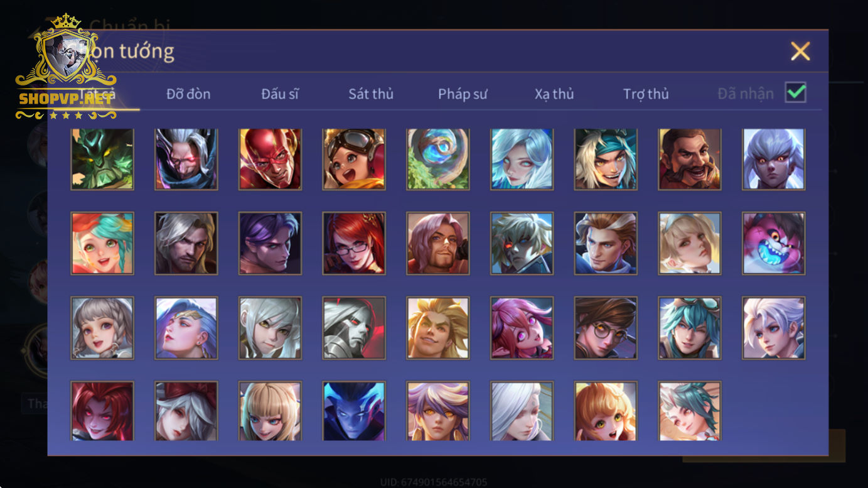Switch to the Xạ thủ tab
This screenshot has height=488, width=868.
tap(554, 94)
